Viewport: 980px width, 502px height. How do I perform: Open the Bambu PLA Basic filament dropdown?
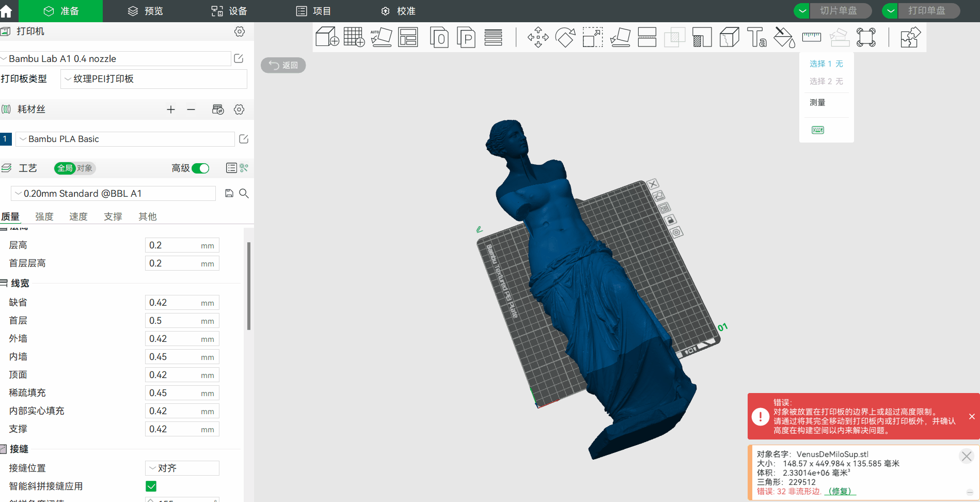click(x=125, y=139)
